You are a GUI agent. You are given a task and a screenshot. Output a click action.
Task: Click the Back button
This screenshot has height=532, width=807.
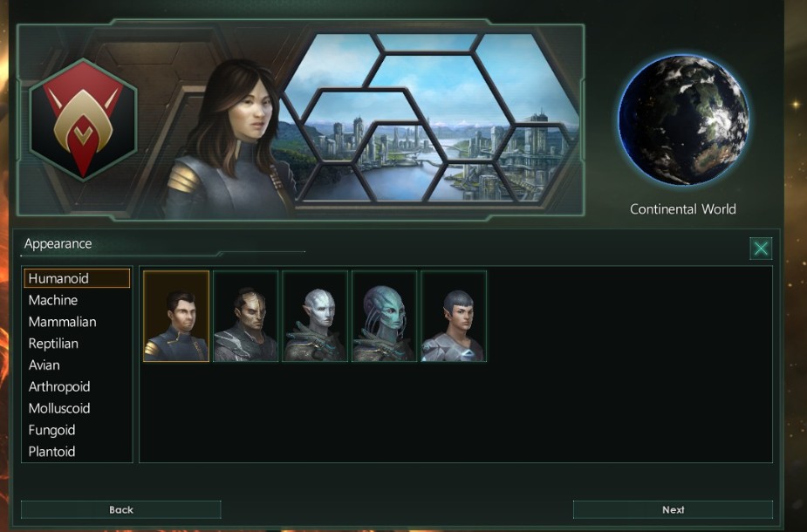pos(121,509)
